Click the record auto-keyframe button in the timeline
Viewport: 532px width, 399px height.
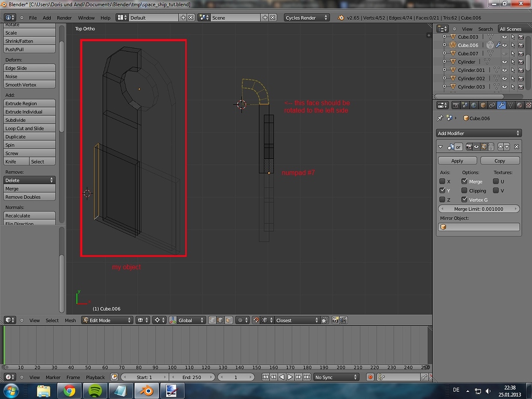[370, 377]
